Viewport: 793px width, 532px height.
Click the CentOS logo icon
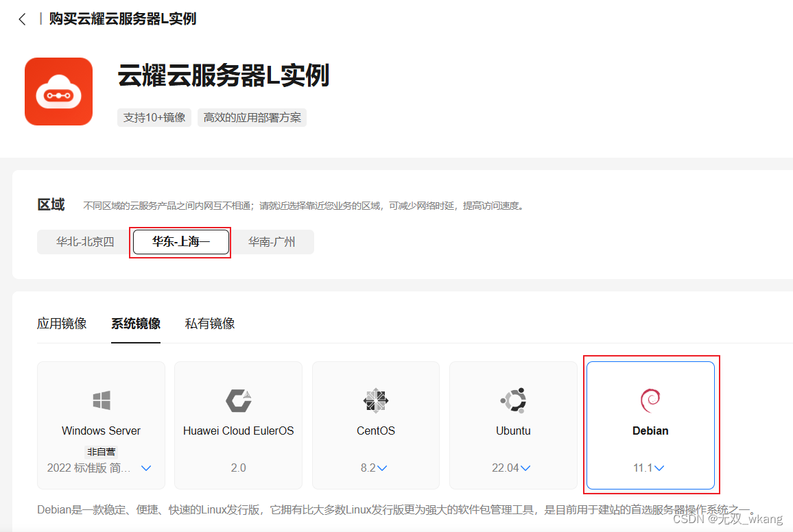376,400
